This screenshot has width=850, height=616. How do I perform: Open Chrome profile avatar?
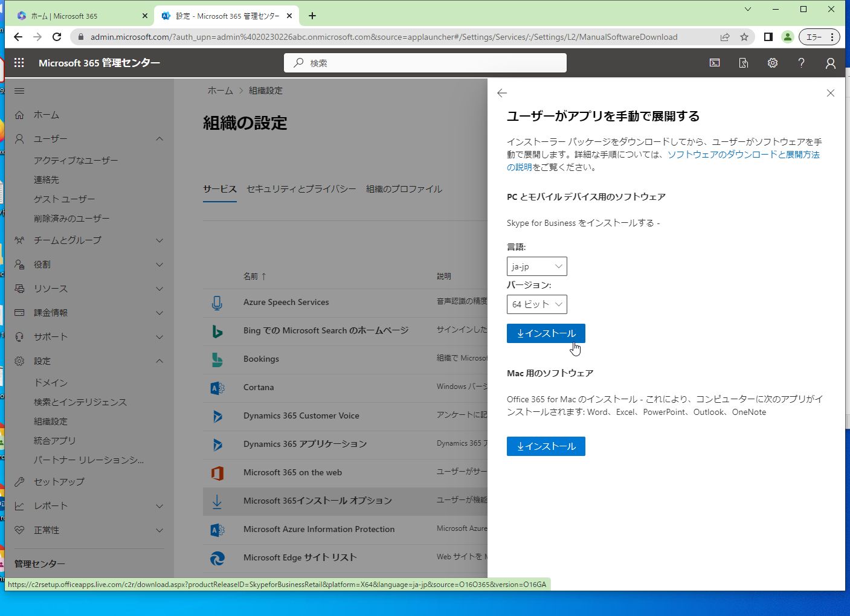tap(788, 37)
